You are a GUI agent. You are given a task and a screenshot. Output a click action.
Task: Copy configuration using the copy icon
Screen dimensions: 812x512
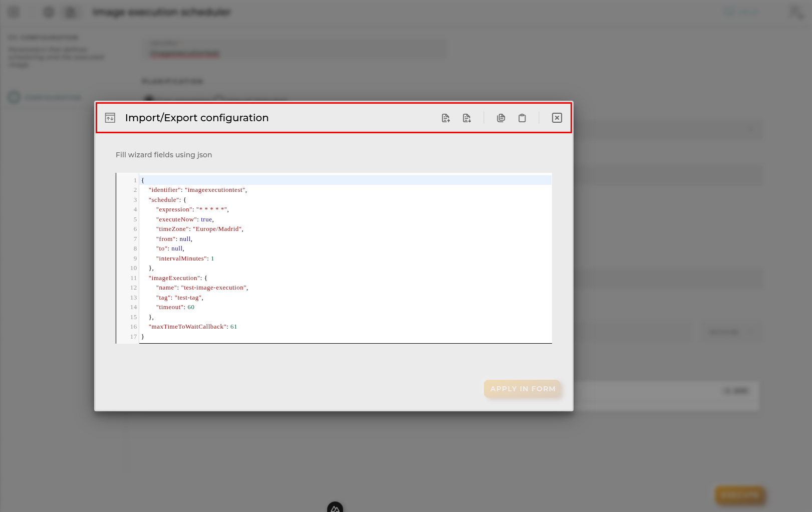pyautogui.click(x=501, y=118)
